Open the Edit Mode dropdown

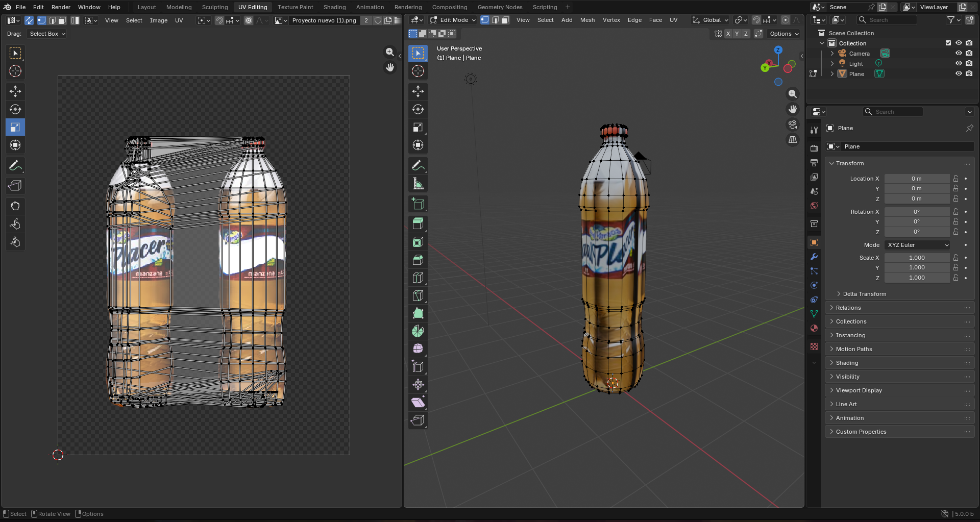pyautogui.click(x=453, y=20)
